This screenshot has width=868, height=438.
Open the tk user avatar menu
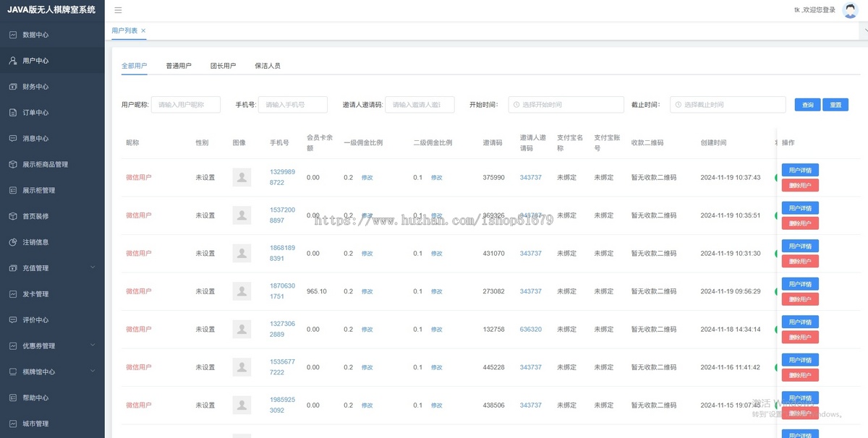click(x=850, y=10)
